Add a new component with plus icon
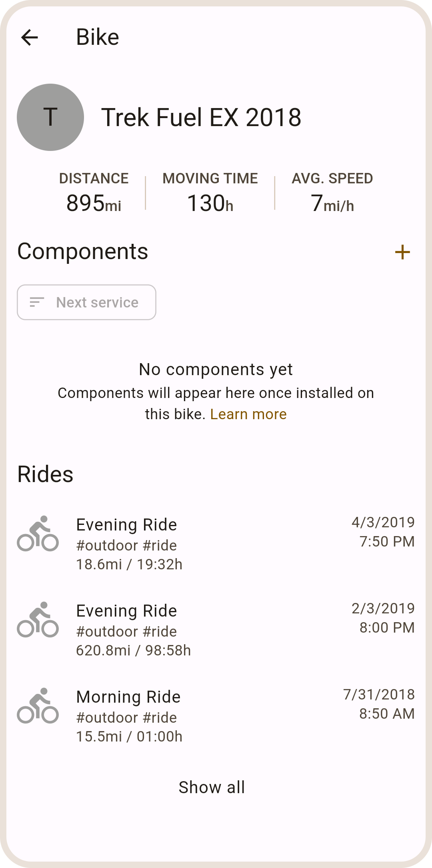 pos(402,252)
